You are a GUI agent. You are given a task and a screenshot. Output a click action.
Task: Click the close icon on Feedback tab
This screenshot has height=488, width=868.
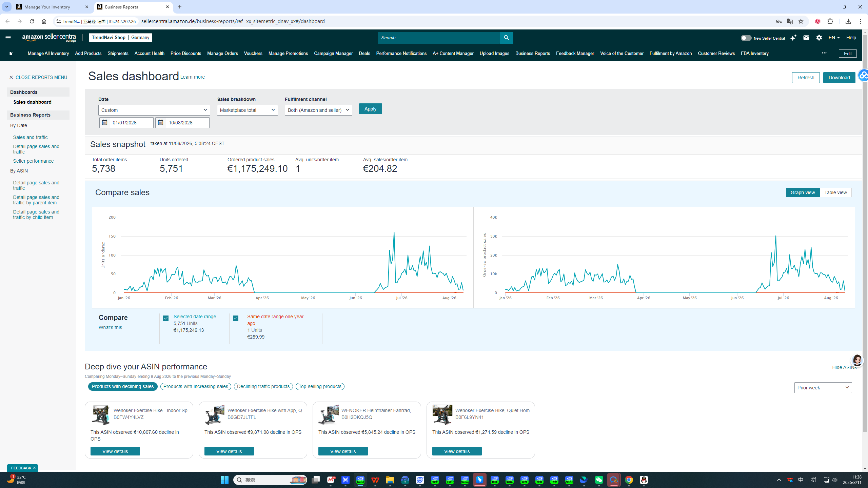(x=34, y=468)
